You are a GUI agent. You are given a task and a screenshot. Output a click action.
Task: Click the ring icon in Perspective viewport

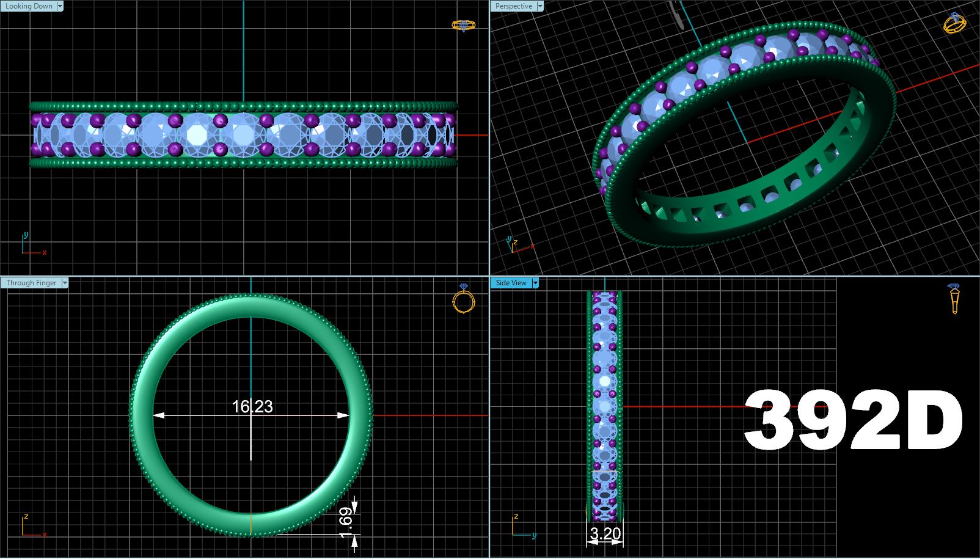[954, 23]
